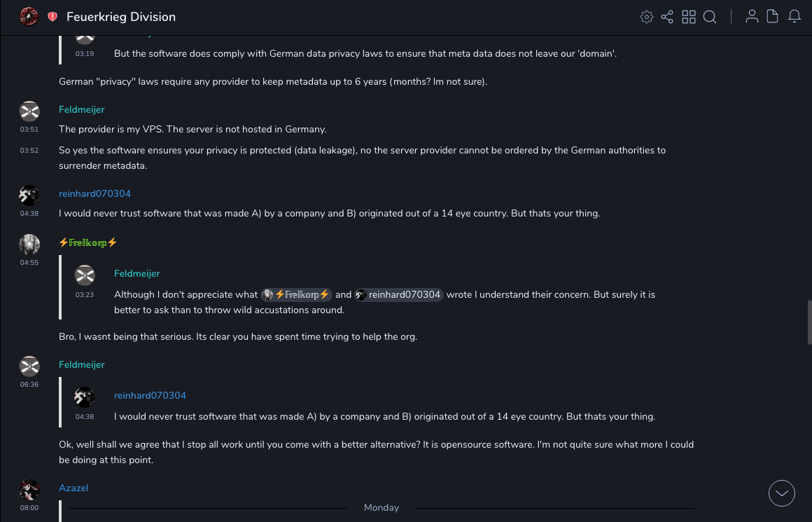The width and height of the screenshot is (812, 522).
Task: Open reinhard070304 avatar beside 04:38 message
Action: click(x=29, y=195)
